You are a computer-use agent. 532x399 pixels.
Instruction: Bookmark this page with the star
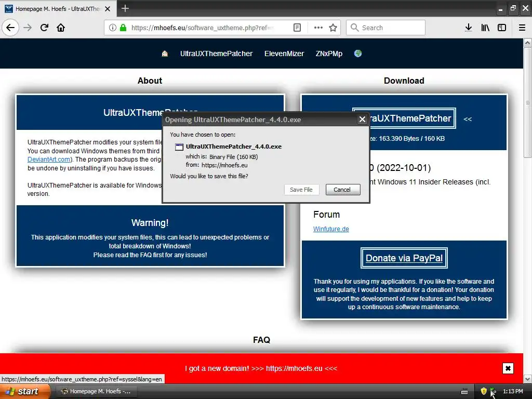coord(333,28)
